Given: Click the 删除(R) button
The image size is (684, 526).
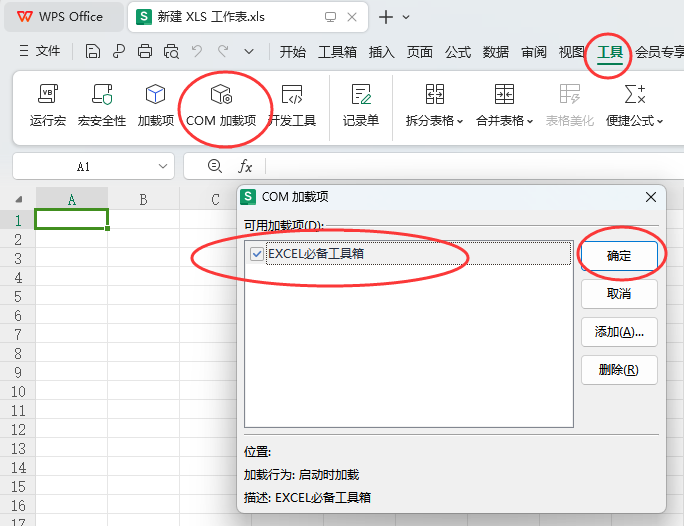Looking at the screenshot, I should tap(619, 370).
